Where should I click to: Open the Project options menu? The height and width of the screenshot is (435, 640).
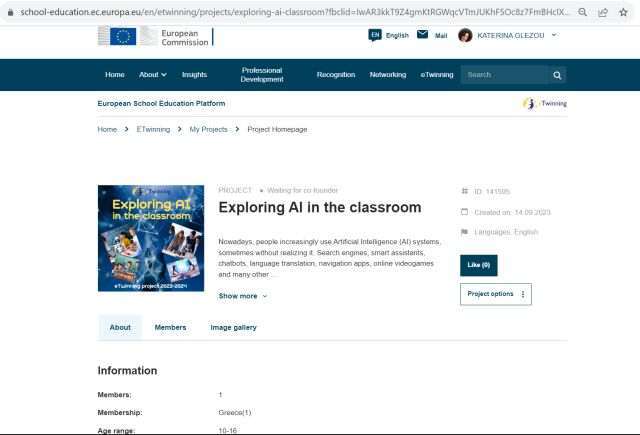click(x=495, y=294)
